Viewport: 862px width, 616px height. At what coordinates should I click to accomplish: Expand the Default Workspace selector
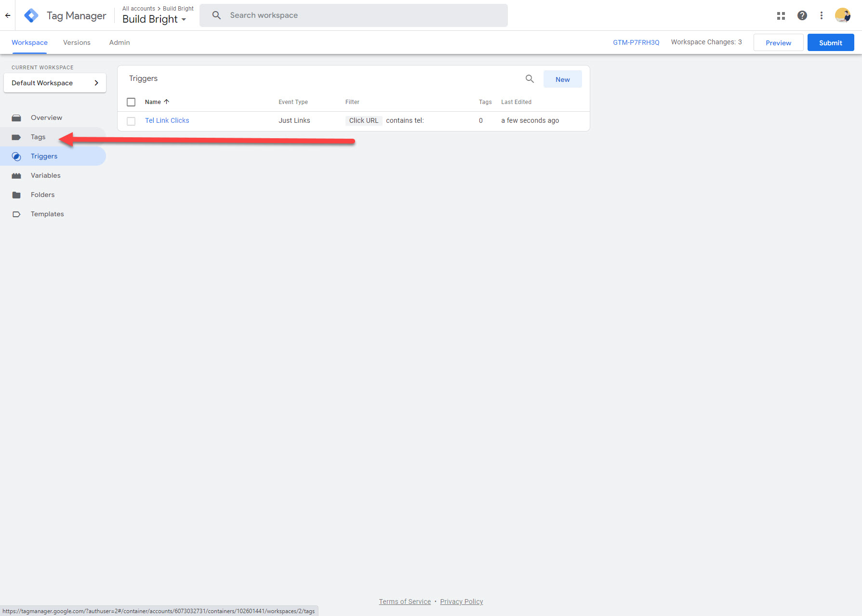click(55, 83)
